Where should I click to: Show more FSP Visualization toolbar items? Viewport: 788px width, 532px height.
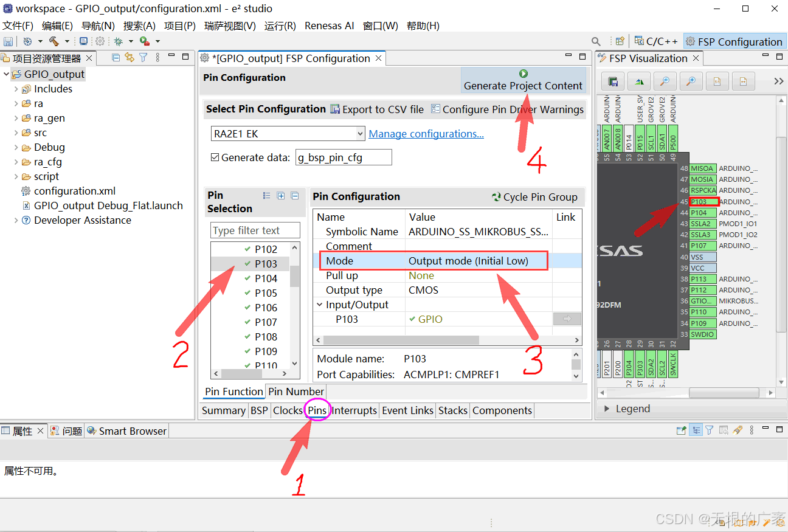tap(778, 81)
